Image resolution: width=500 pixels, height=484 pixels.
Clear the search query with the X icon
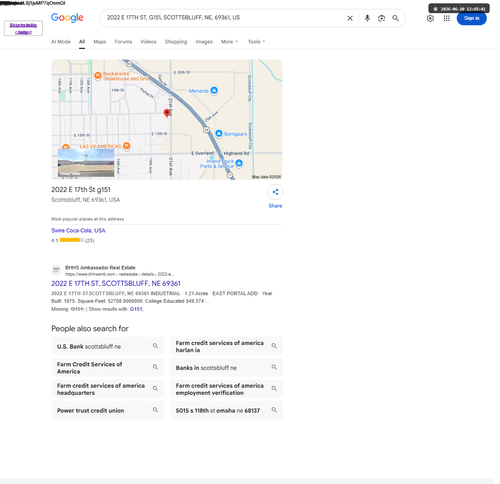point(350,18)
